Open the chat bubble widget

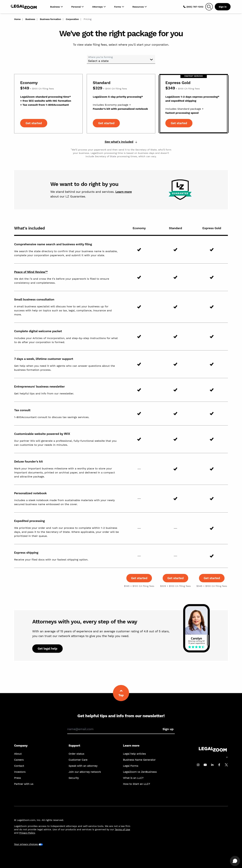(235, 861)
